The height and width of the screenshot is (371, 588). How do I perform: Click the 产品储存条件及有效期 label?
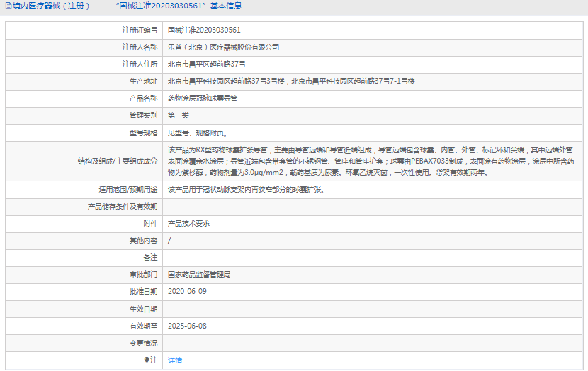123,207
